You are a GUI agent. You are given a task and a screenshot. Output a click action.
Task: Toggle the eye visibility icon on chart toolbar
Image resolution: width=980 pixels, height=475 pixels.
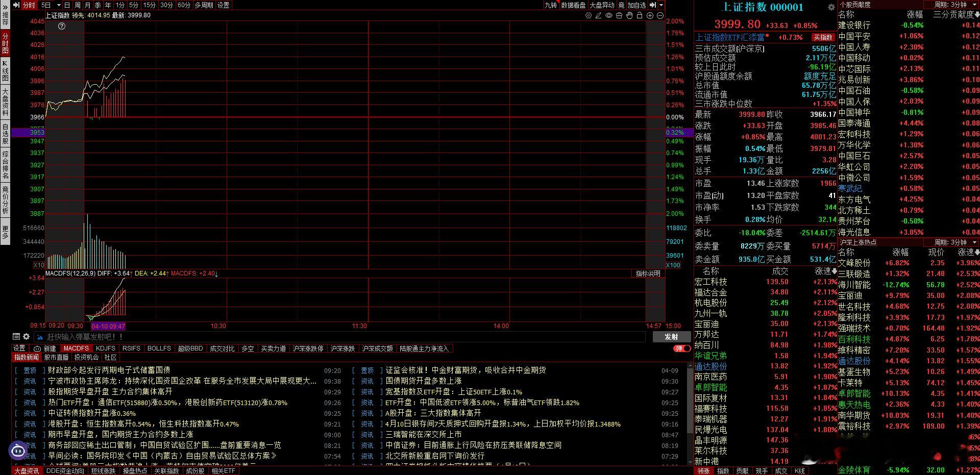click(x=608, y=16)
